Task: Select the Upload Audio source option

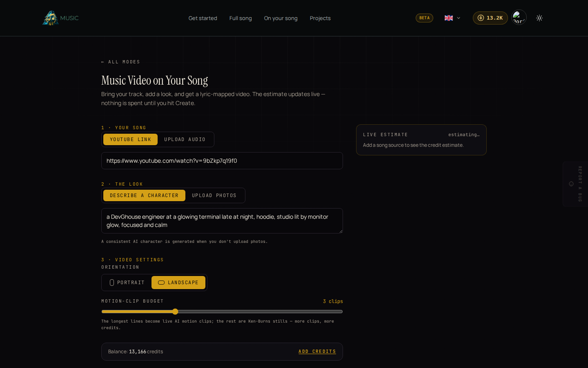Action: click(185, 139)
